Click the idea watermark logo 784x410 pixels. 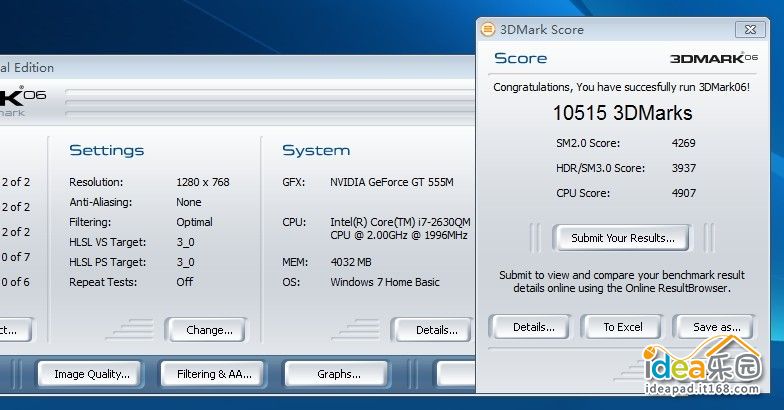(702, 364)
